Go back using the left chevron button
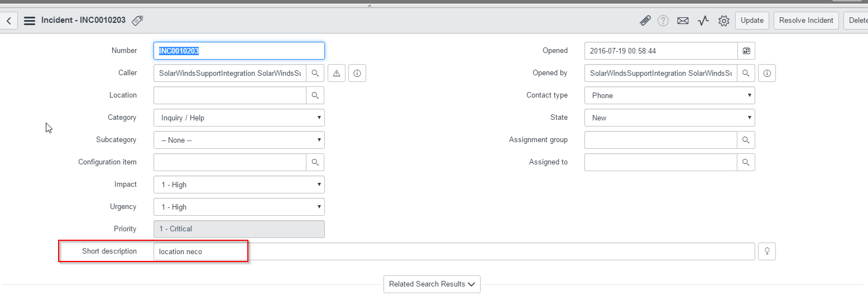This screenshot has width=868, height=296. coord(9,21)
